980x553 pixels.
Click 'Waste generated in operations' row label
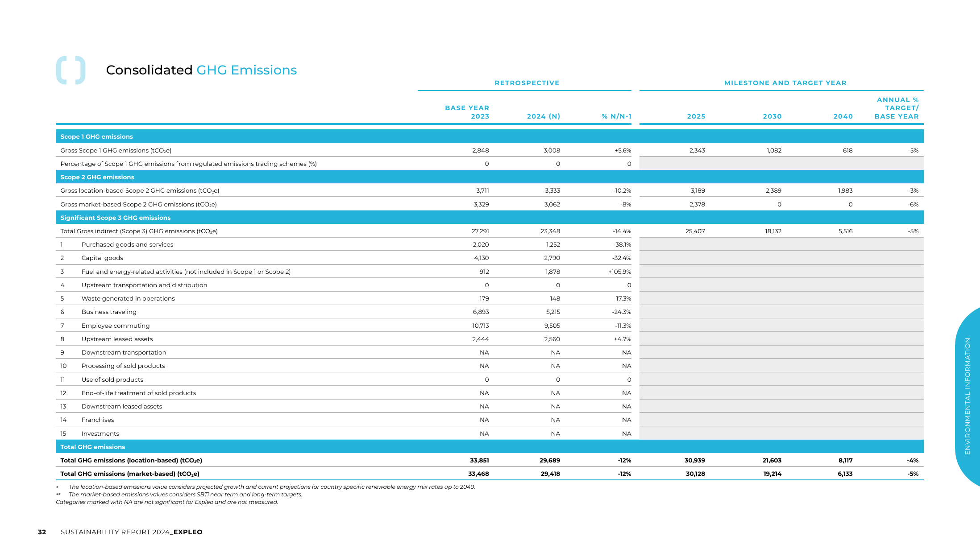point(128,299)
